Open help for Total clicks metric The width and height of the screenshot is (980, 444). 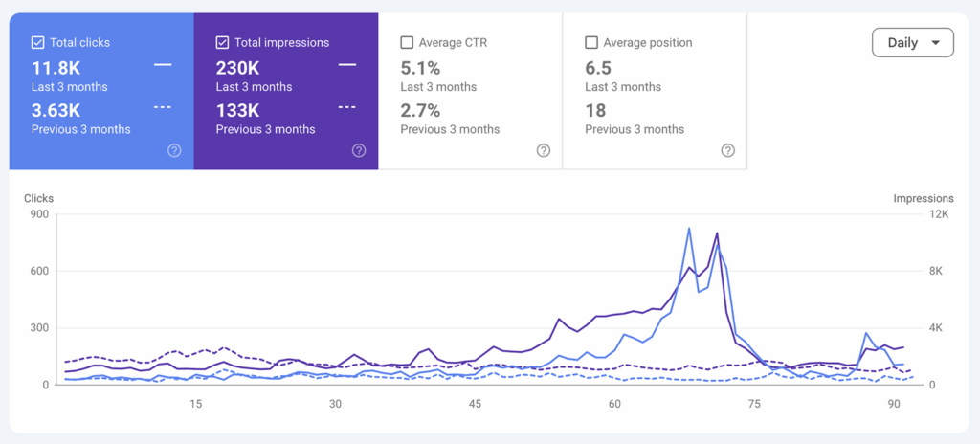(174, 150)
